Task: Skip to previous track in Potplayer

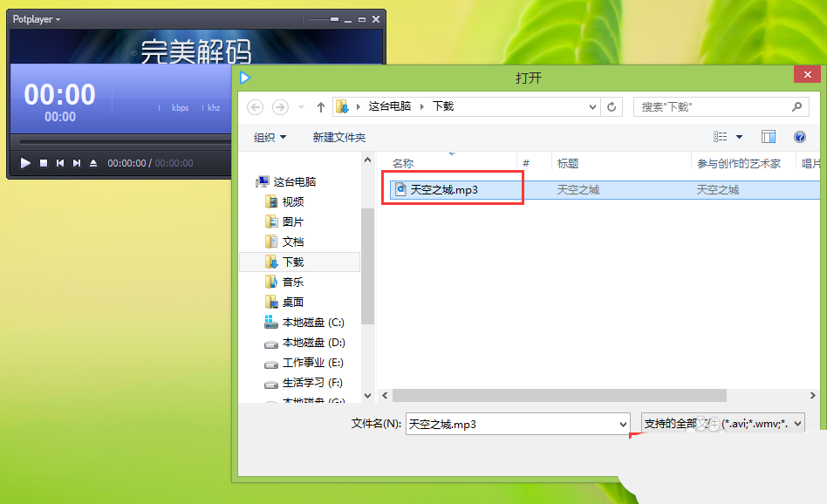Action: 60,163
